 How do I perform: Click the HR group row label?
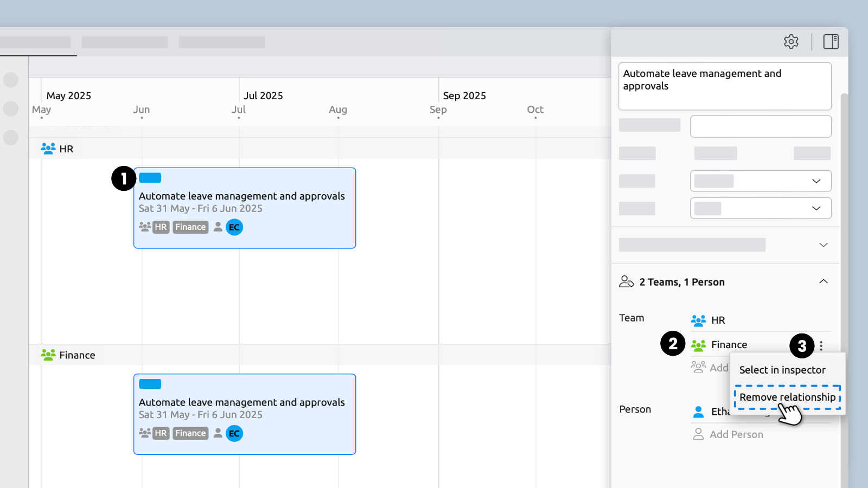point(66,149)
